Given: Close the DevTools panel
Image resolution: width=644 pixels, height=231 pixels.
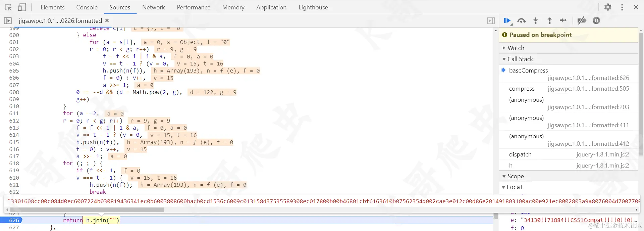Looking at the screenshot, I should [x=636, y=7].
